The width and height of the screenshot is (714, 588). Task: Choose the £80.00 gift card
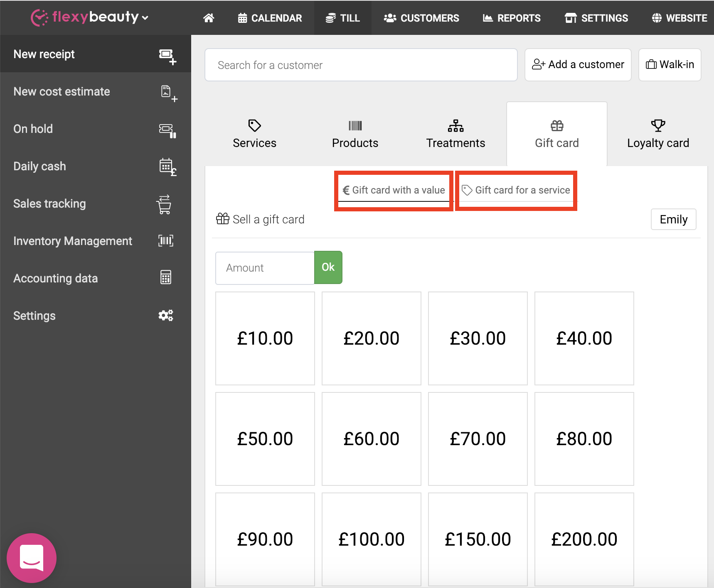click(x=584, y=439)
